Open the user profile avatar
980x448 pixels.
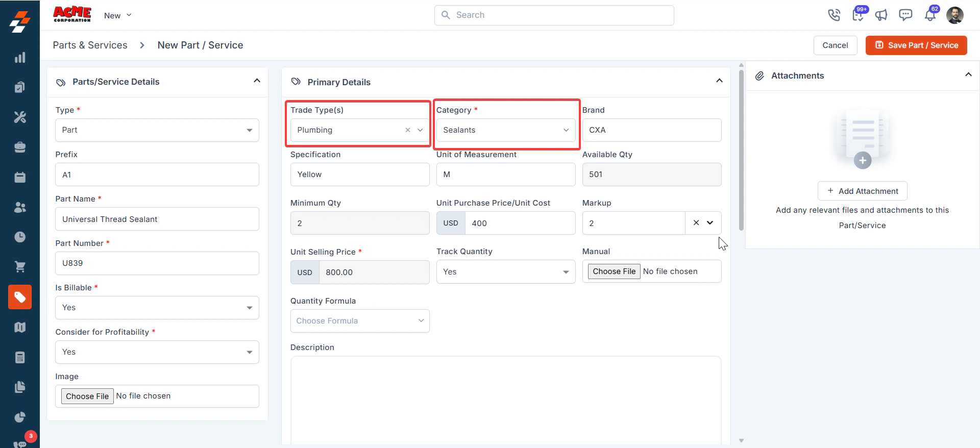[955, 15]
